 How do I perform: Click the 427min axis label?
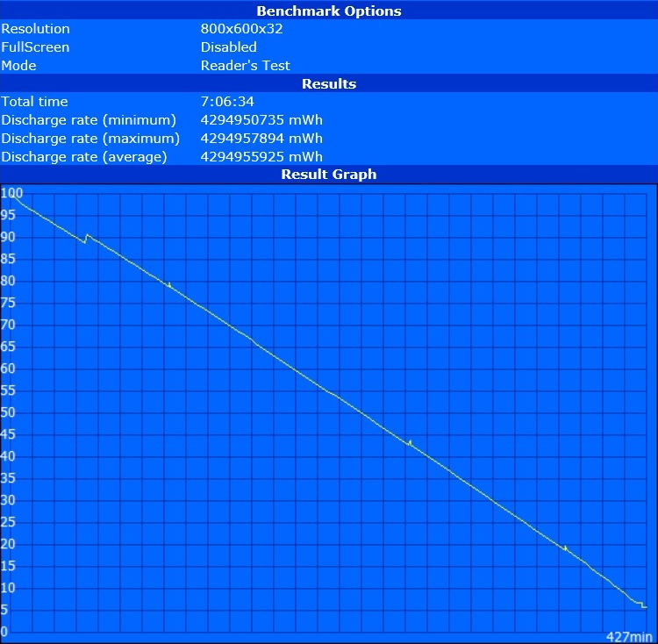pos(629,637)
